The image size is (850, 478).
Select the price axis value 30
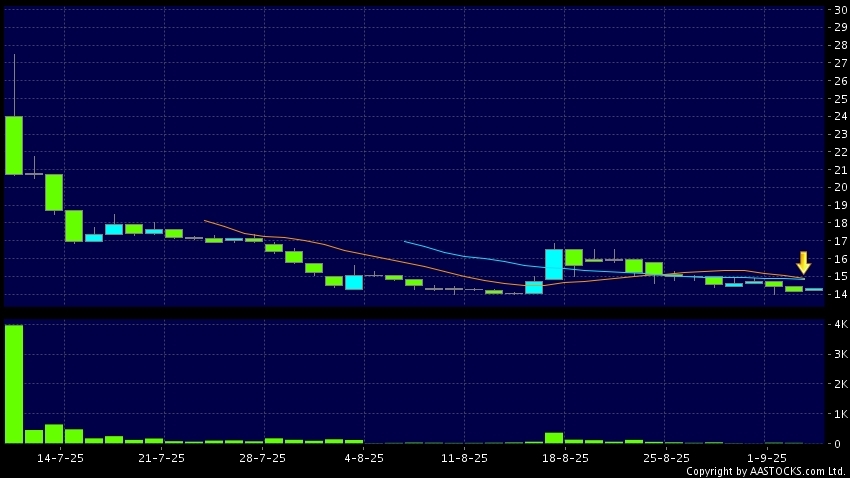coord(841,10)
